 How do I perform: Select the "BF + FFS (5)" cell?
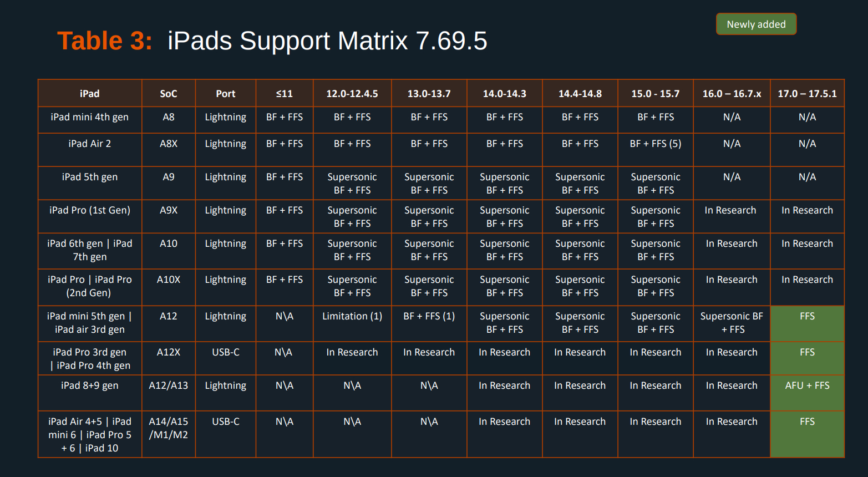(x=655, y=144)
